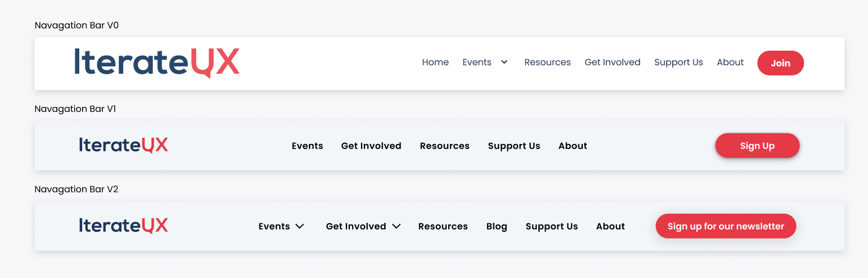
Task: Go to Home in the V0 navigation bar
Action: pyautogui.click(x=435, y=62)
